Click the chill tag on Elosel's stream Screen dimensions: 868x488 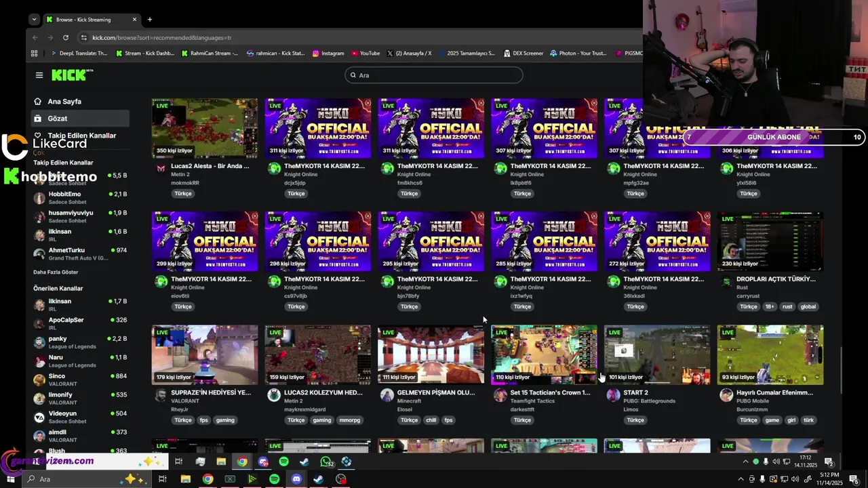pyautogui.click(x=431, y=420)
